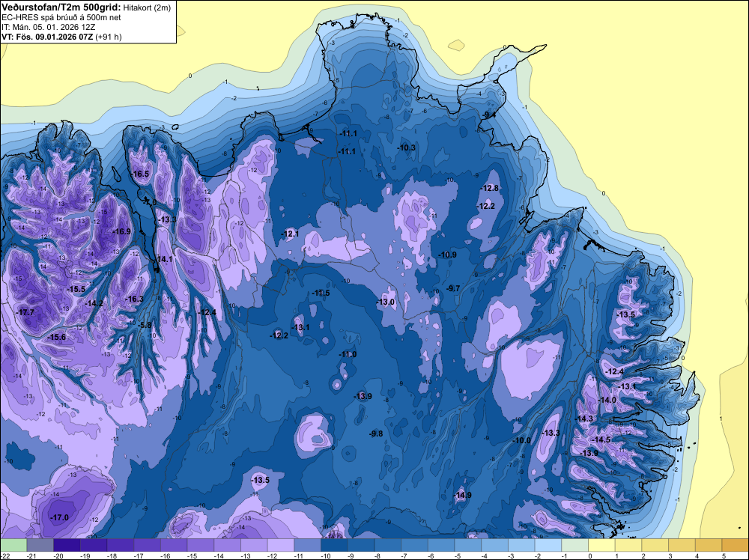The height and width of the screenshot is (560, 749).
Task: Click the orange legend swatch labeled 5
Action: click(x=736, y=545)
